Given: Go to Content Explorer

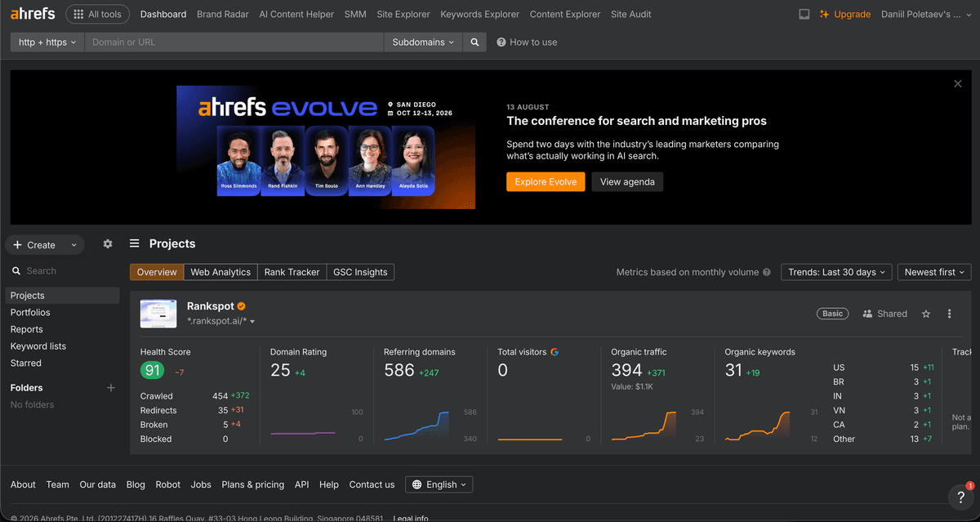Looking at the screenshot, I should [565, 14].
